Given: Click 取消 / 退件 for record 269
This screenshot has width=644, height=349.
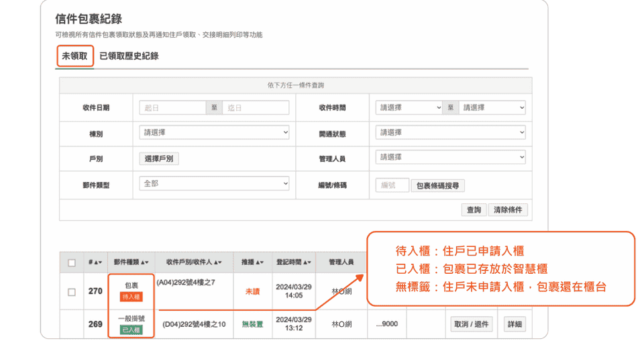Looking at the screenshot, I should pos(472,324).
